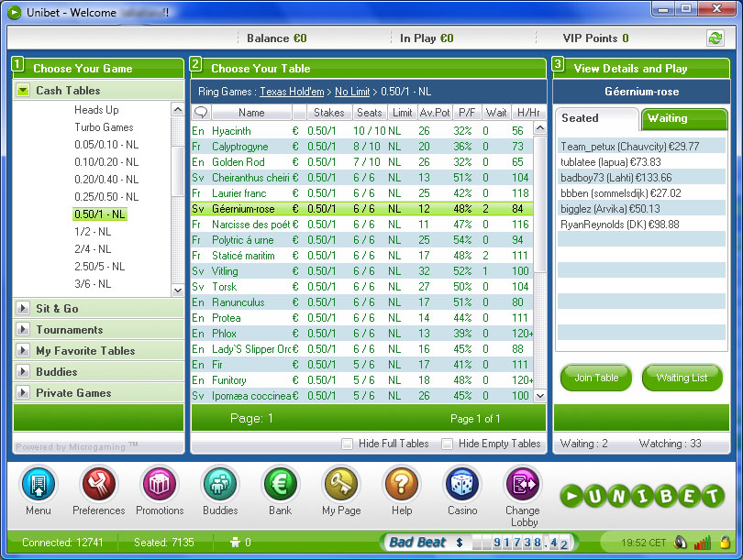The height and width of the screenshot is (560, 743).
Task: Click table list scroll down arrow
Action: [x=539, y=396]
